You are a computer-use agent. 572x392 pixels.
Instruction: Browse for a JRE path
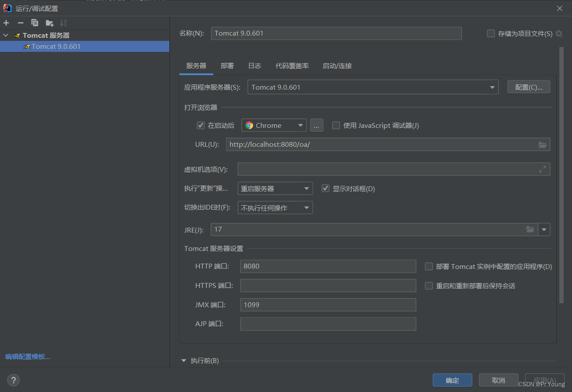[x=530, y=229]
